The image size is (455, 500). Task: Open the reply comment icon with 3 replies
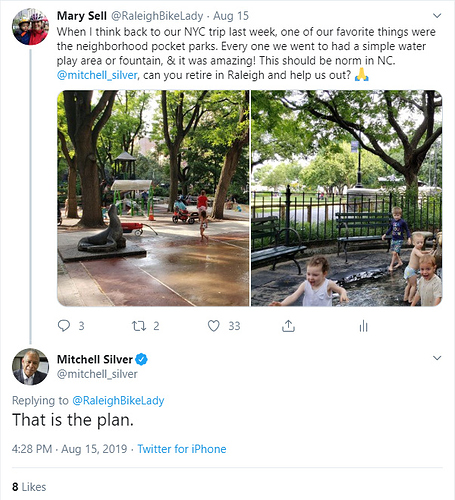click(64, 326)
